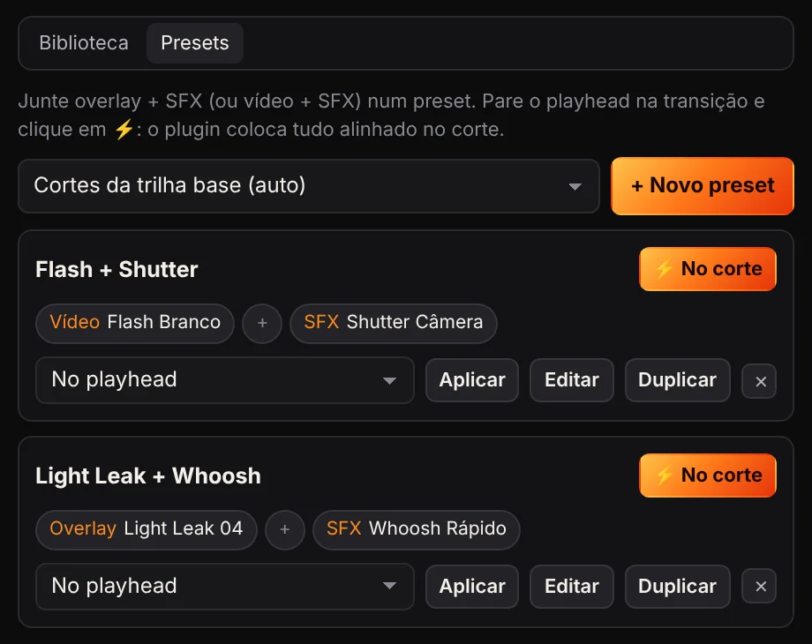Click Editar on the Light Leak + Whoosh preset
The height and width of the screenshot is (644, 812).
pos(572,587)
